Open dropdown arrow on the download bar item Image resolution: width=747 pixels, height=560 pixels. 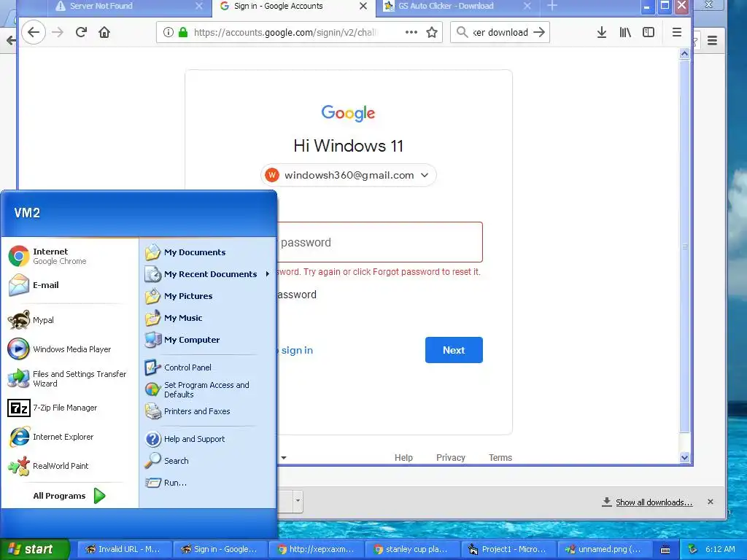298,500
